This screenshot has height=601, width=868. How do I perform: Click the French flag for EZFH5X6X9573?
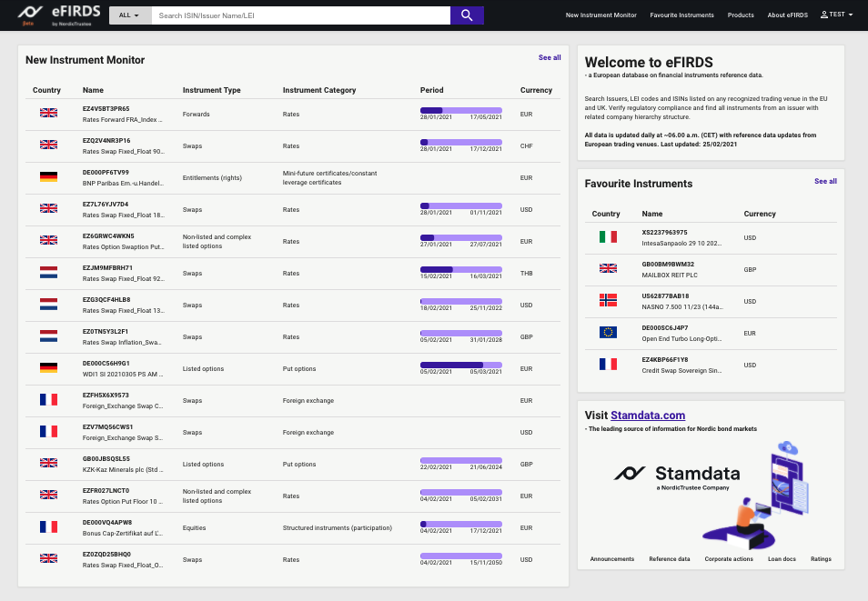coord(48,399)
